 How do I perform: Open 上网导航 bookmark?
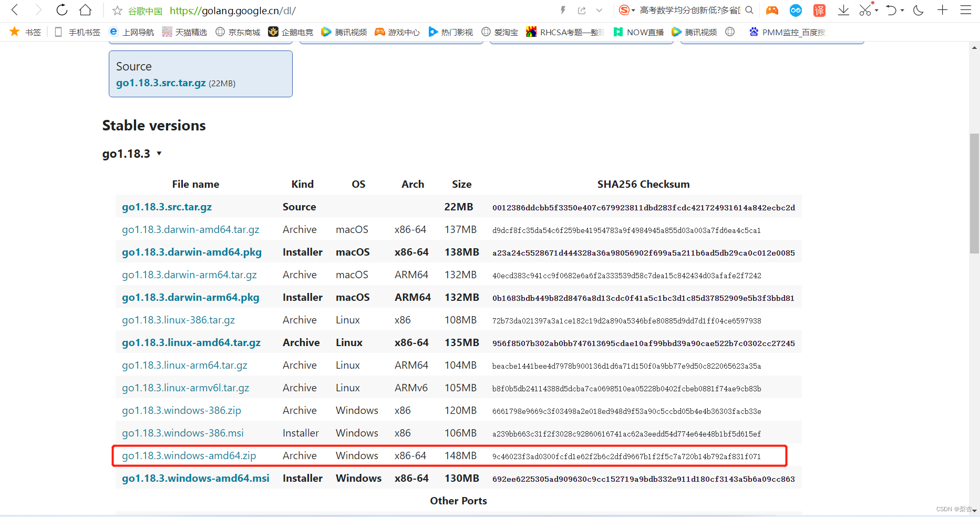(x=131, y=32)
